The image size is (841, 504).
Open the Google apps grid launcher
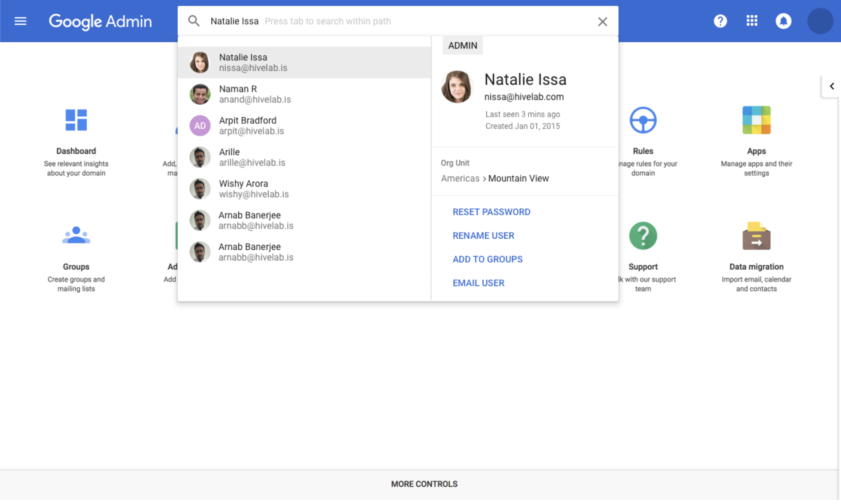click(752, 21)
